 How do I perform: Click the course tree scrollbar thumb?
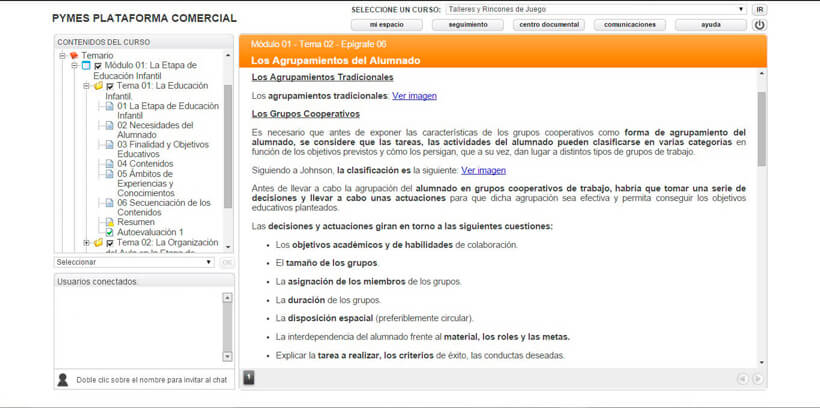click(227, 146)
